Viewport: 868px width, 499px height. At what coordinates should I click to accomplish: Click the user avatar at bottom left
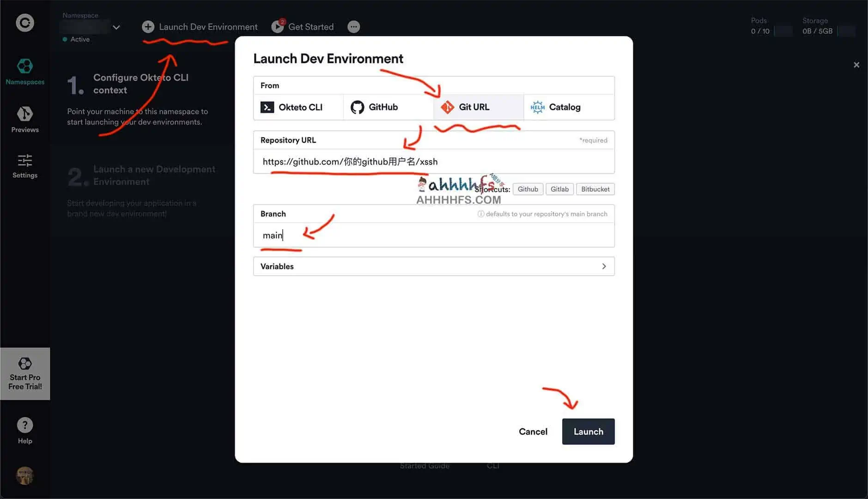click(x=25, y=475)
